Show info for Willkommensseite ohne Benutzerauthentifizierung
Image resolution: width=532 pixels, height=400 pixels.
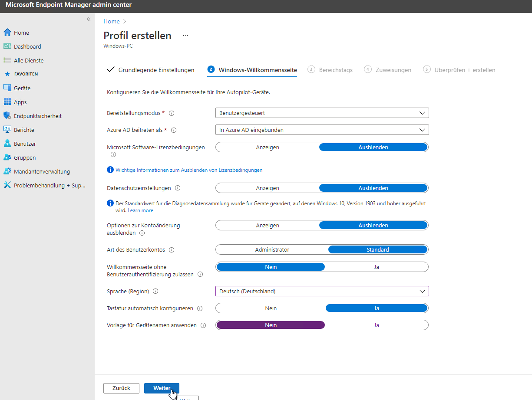click(200, 275)
